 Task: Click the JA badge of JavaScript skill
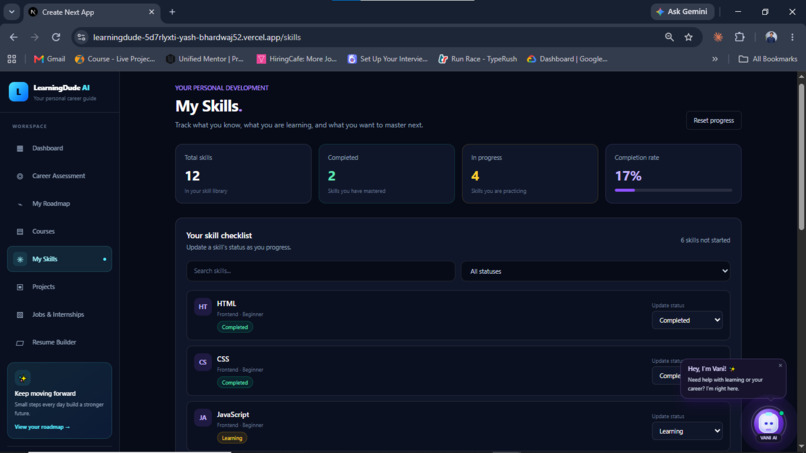point(203,418)
